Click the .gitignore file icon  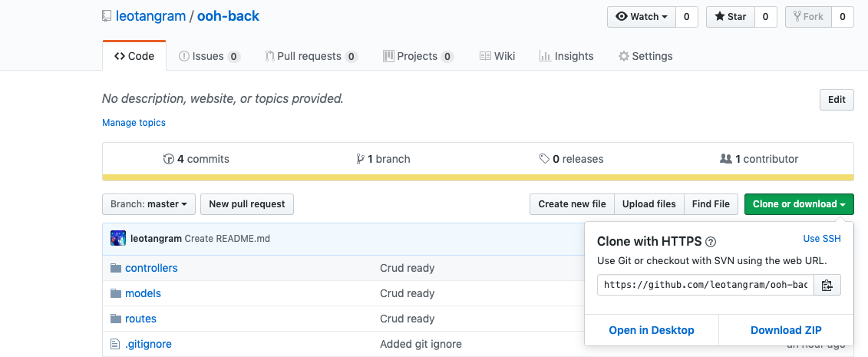(x=115, y=344)
